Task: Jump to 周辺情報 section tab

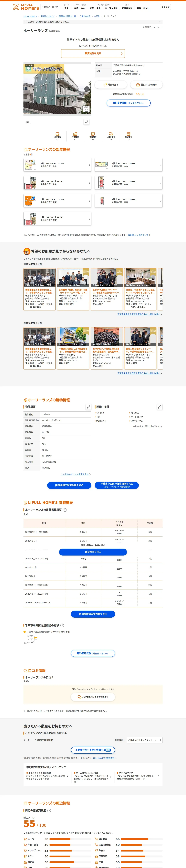Action: click(129, 136)
